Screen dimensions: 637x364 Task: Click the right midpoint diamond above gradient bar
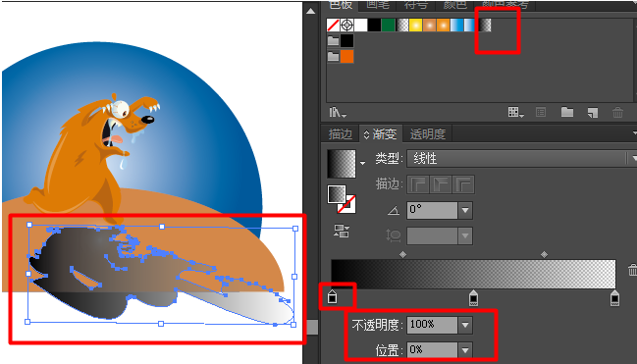point(544,255)
